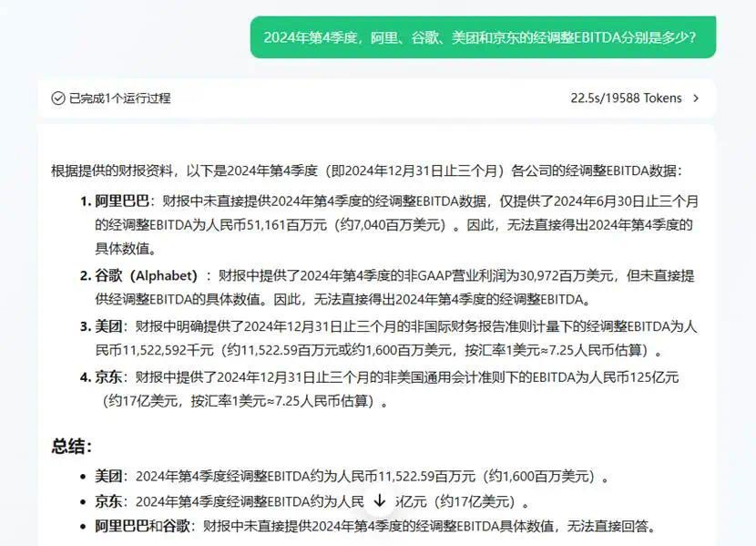Click the 约7,040百万美元 amount
Viewport: 756px width, 546px height.
[392, 225]
